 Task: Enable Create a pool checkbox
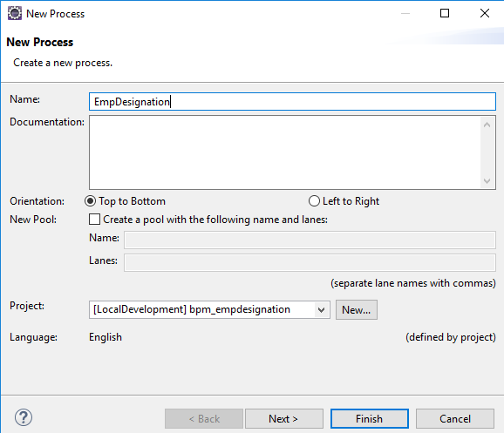[94, 220]
